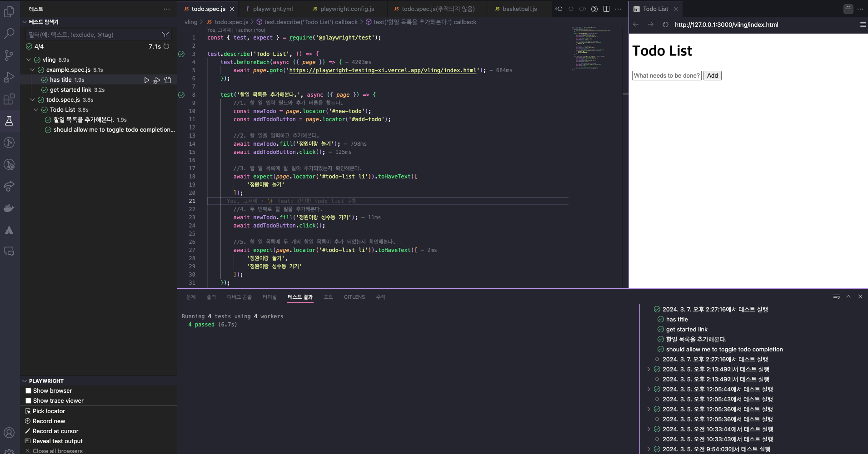This screenshot has width=868, height=454.
Task: Enable the Show browser checkbox
Action: point(28,391)
